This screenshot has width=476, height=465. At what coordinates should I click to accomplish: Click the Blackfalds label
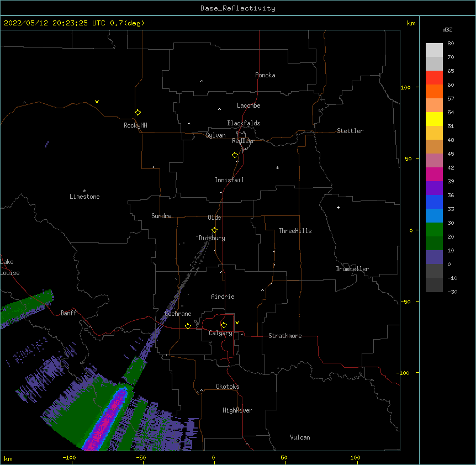click(244, 123)
